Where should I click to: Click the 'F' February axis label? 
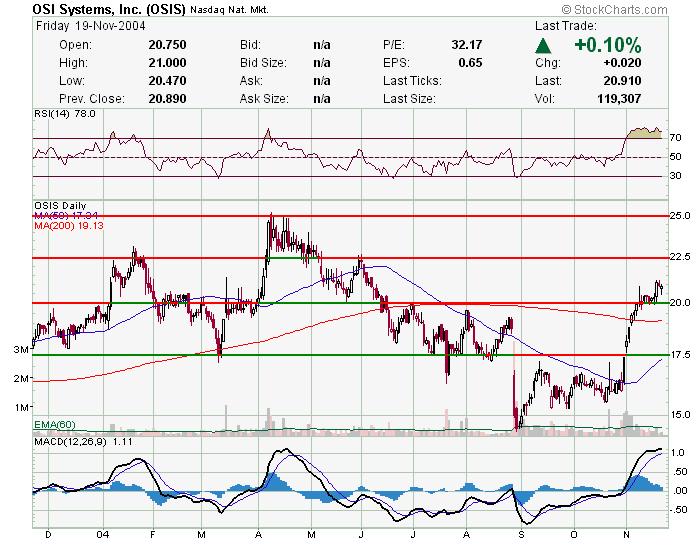[153, 534]
